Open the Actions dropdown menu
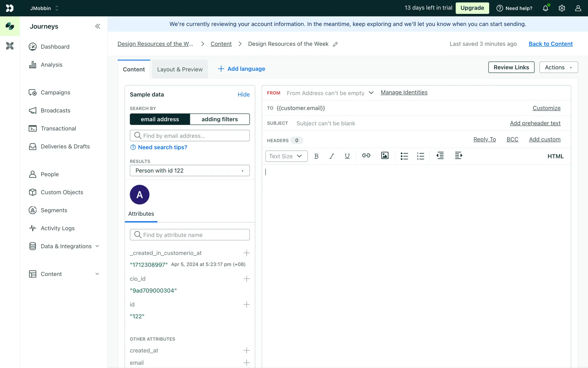Screen dimensions: 588x368 [x=558, y=67]
